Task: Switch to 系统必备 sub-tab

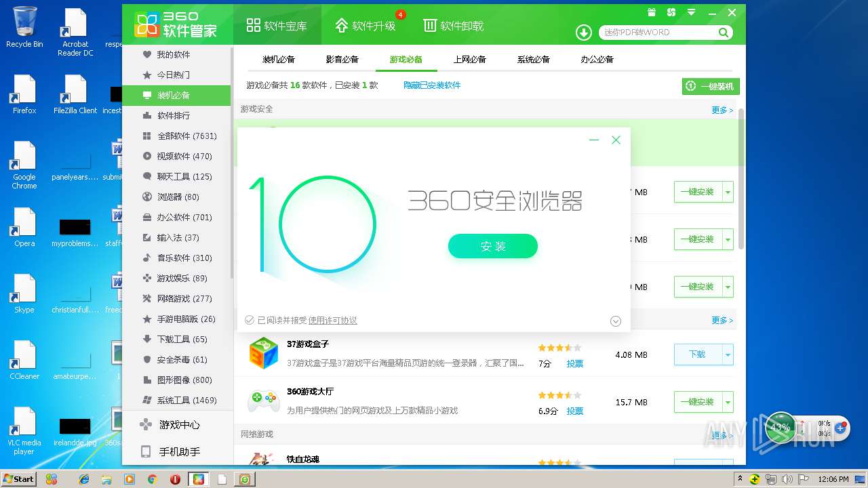Action: point(534,59)
